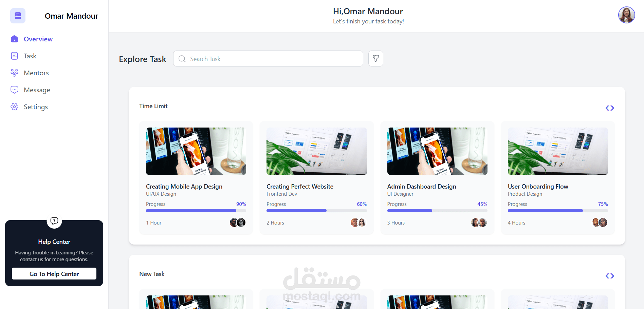Click the 60% progress value
The height and width of the screenshot is (309, 644).
click(362, 204)
